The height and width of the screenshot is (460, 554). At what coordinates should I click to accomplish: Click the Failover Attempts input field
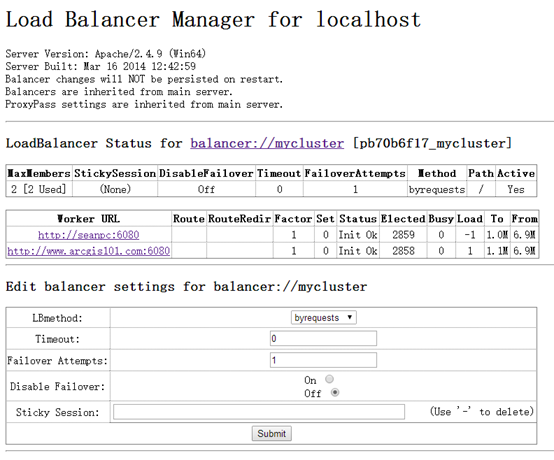[323, 360]
